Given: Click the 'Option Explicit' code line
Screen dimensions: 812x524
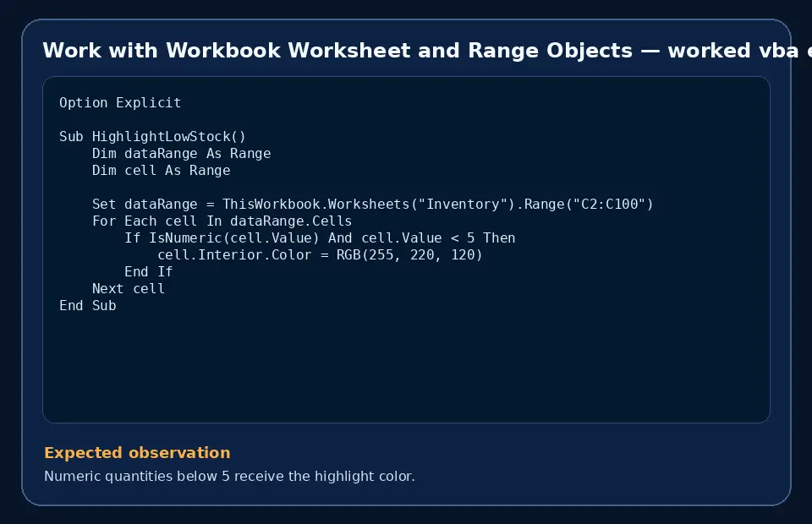Looking at the screenshot, I should click(x=120, y=103).
